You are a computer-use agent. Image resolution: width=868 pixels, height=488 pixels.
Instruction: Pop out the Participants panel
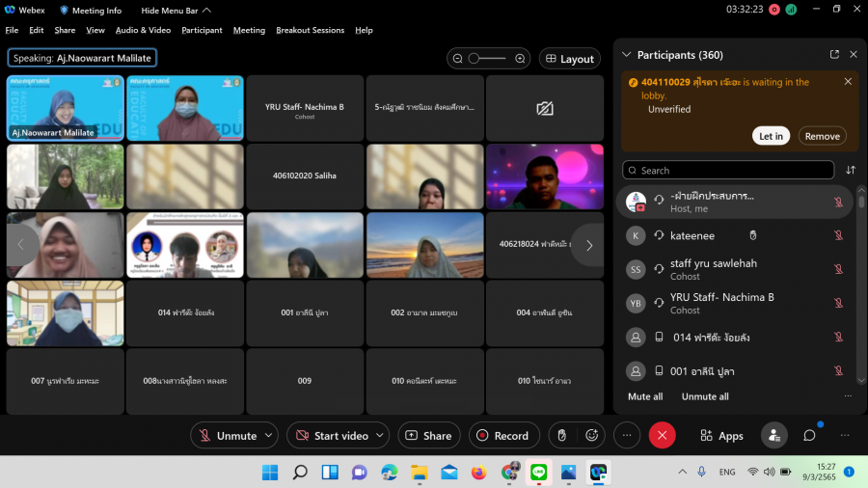click(x=834, y=55)
